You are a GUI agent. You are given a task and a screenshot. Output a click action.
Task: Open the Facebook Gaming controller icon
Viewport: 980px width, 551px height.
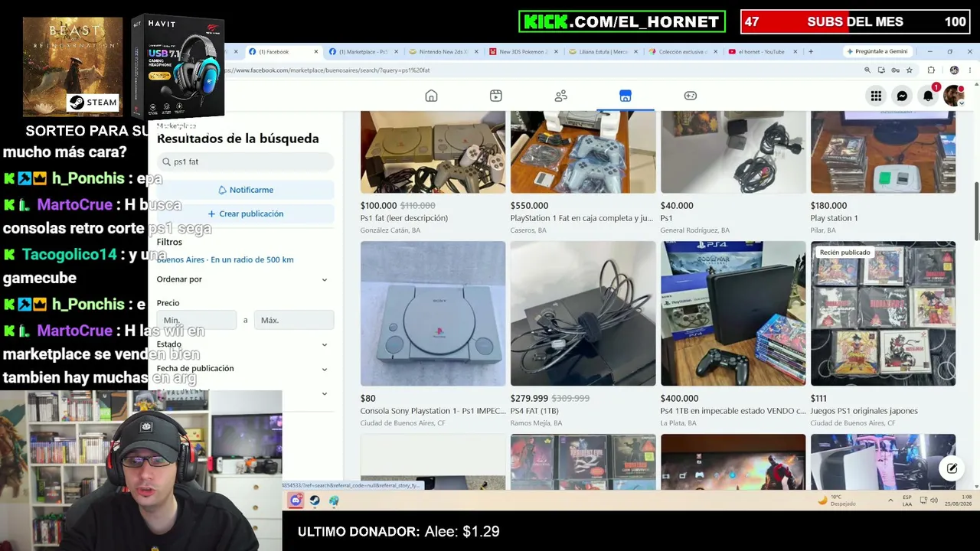[x=691, y=96]
